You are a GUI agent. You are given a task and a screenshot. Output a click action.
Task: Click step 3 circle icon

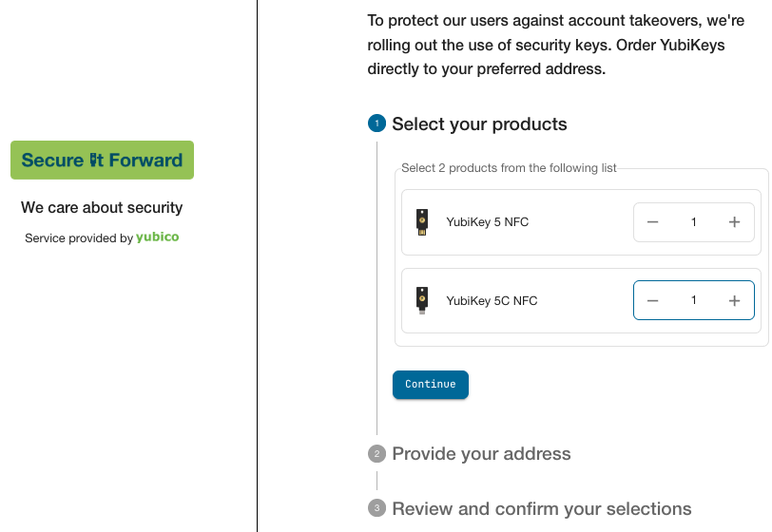(376, 508)
